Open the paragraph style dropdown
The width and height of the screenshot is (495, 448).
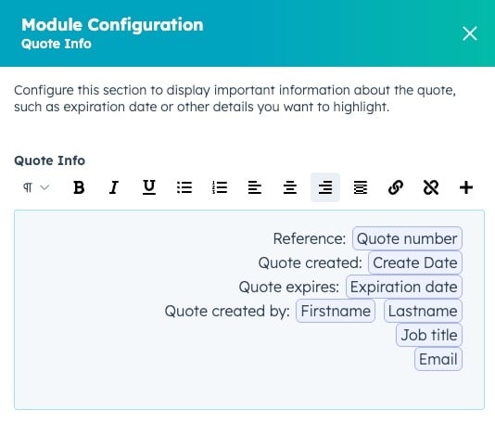(x=36, y=187)
